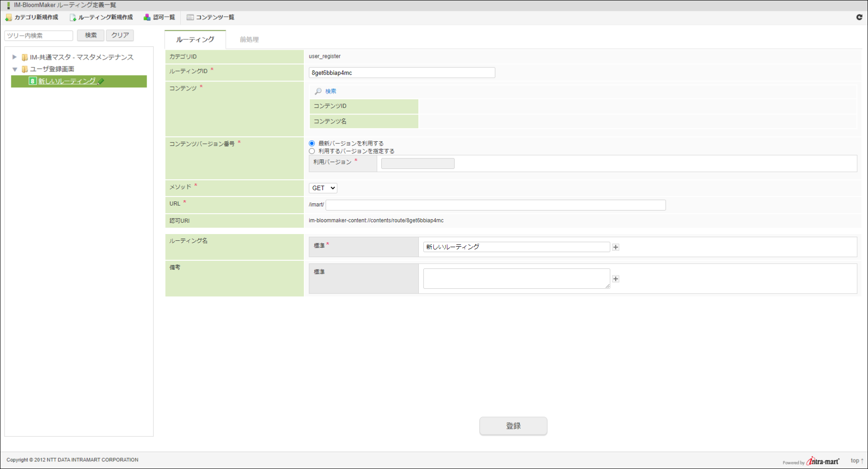Click the new routing creation icon

pyautogui.click(x=72, y=18)
